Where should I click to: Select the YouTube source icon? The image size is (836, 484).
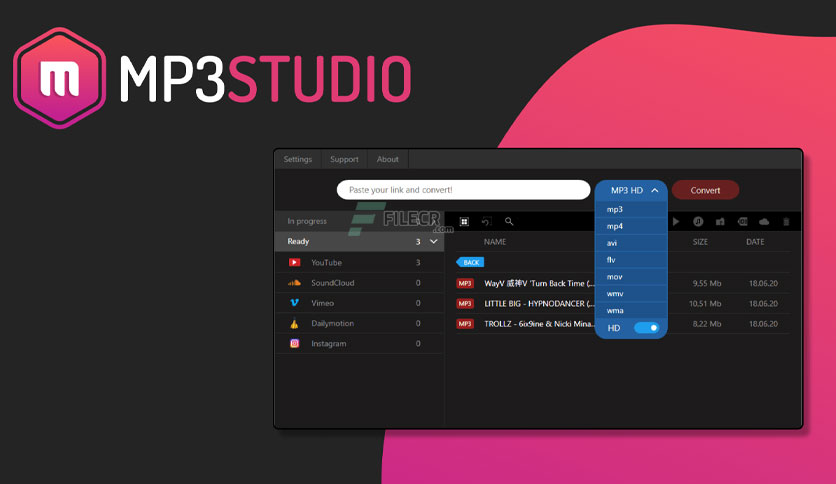pos(295,262)
